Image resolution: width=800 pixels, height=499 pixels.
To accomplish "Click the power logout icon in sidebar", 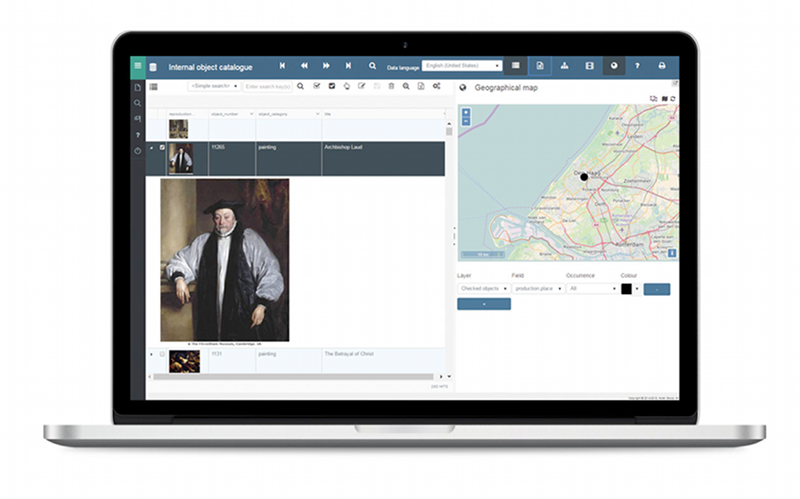I will coord(137,151).
